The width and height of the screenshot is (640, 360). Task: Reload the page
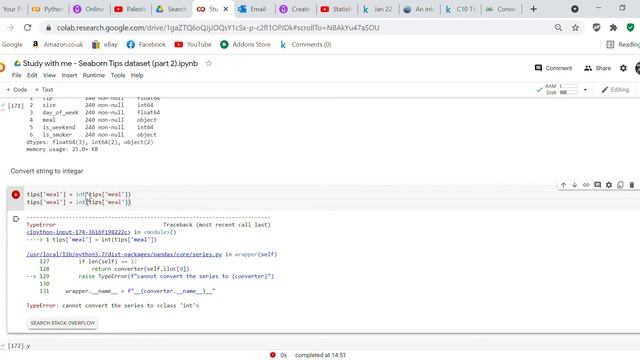pos(27,28)
